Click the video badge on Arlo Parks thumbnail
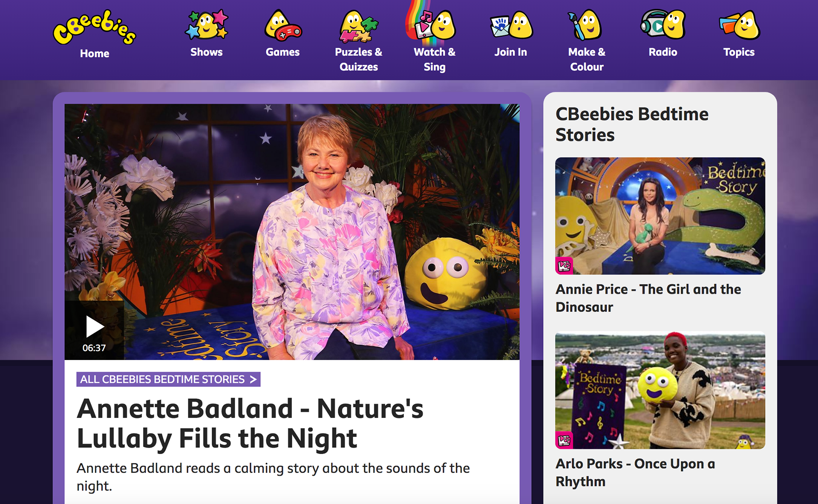This screenshot has width=818, height=504. pos(564,440)
